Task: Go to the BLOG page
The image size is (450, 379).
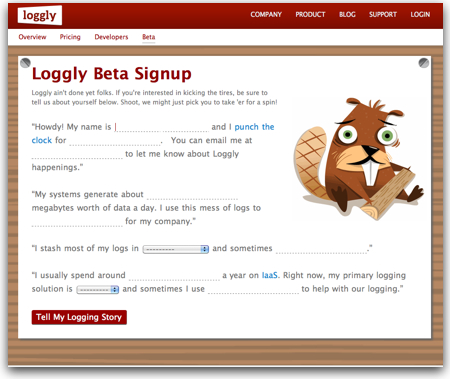Action: tap(347, 15)
